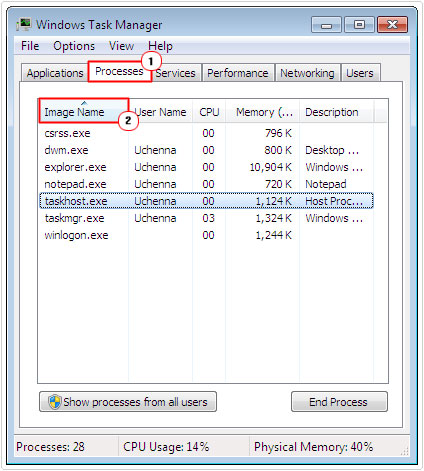424x471 pixels.
Task: Open the View menu
Action: 121,46
